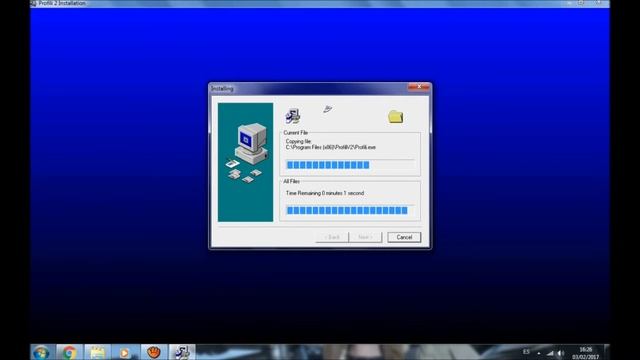Close the Installing dialog with the X
Viewport: 640px width, 360px height.
[418, 87]
